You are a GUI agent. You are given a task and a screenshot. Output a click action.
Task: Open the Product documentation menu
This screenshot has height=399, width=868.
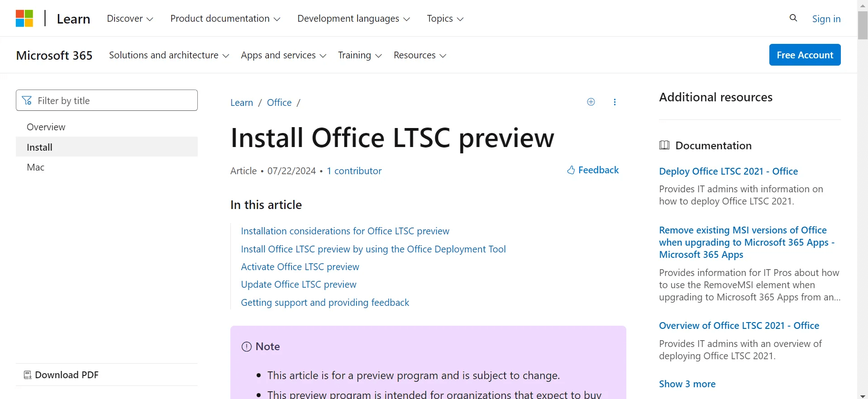225,19
